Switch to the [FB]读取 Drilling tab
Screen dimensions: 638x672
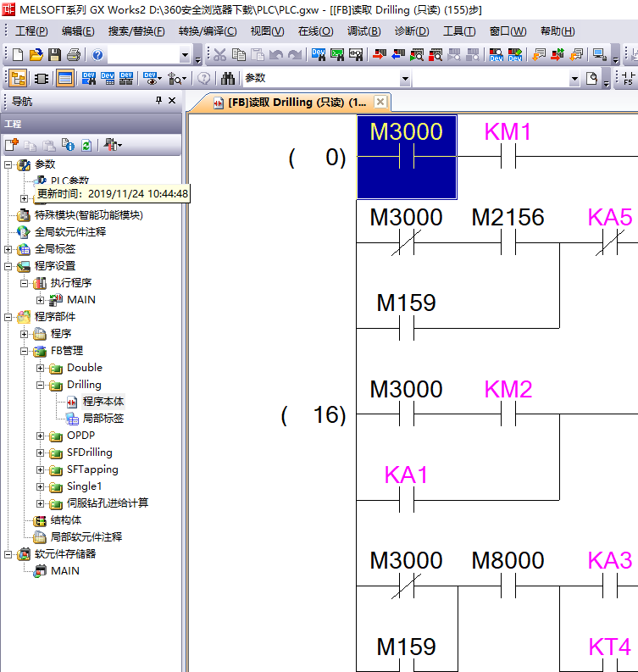coord(288,102)
